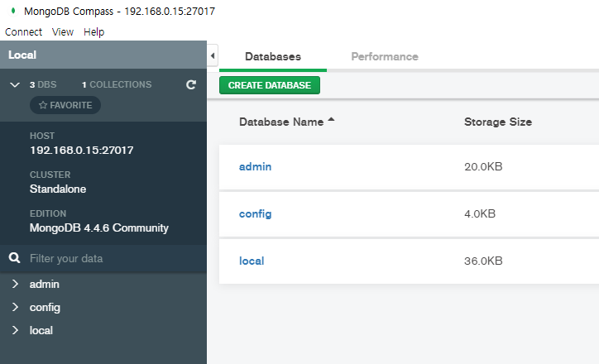This screenshot has height=364, width=599.
Task: Open the Connect menu
Action: [x=23, y=32]
